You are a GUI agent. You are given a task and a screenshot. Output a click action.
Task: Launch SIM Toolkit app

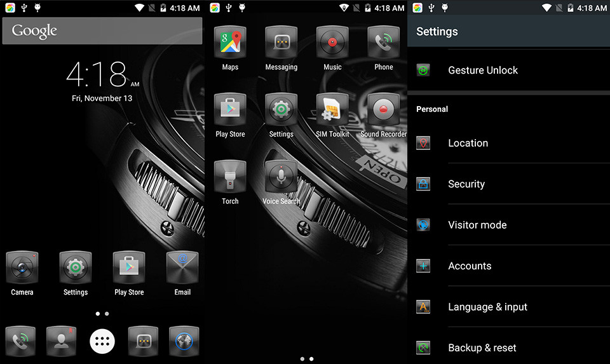coord(332,110)
